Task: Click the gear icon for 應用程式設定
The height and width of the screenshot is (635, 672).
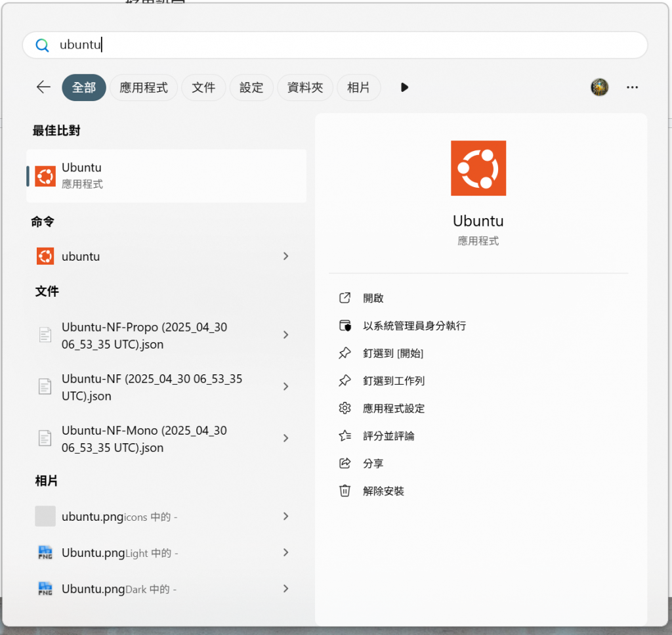Action: pyautogui.click(x=345, y=408)
